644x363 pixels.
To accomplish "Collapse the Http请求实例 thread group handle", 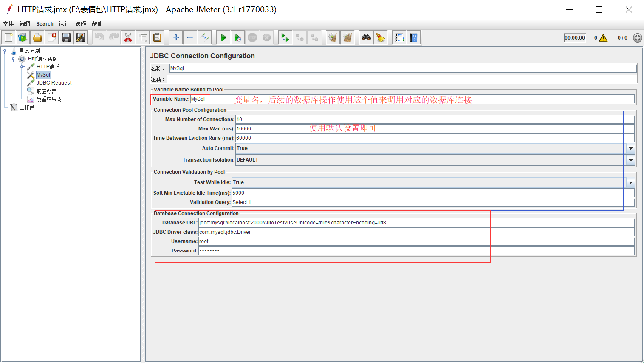I will tap(13, 59).
